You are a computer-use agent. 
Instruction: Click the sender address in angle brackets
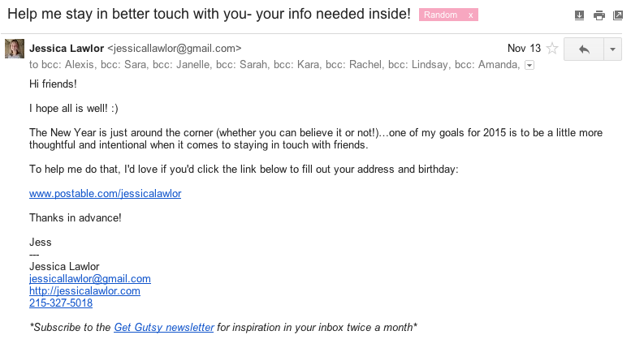tap(174, 49)
